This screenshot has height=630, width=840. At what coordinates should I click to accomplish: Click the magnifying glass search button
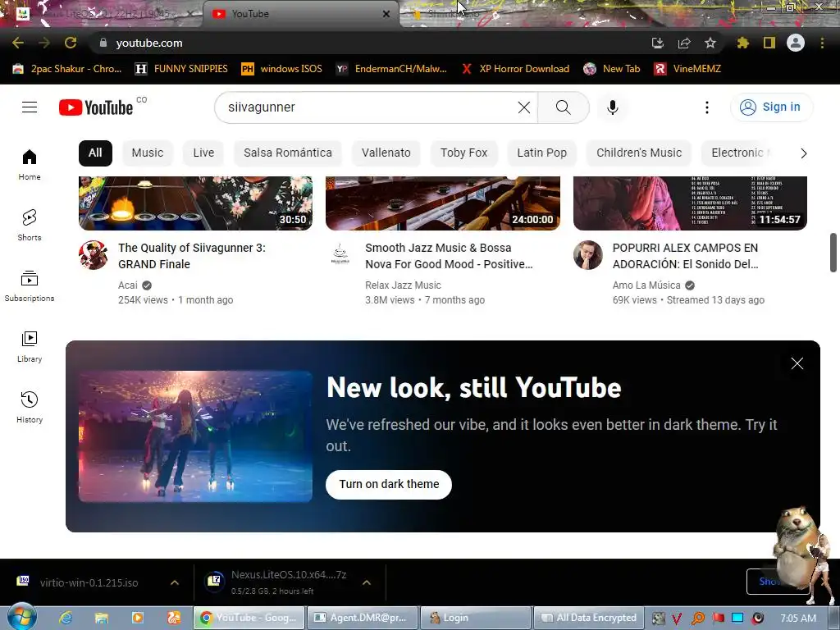[563, 107]
